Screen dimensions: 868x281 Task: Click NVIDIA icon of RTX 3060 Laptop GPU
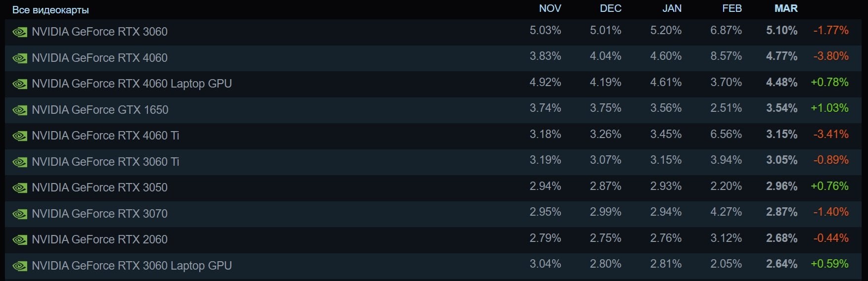tap(20, 266)
